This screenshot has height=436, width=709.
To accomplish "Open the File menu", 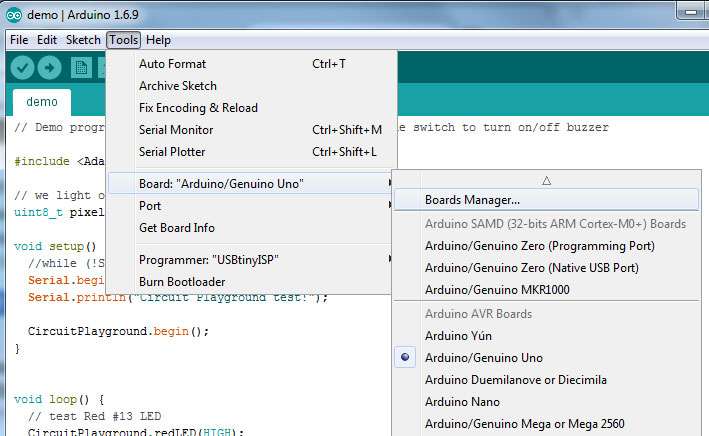I will 19,40.
